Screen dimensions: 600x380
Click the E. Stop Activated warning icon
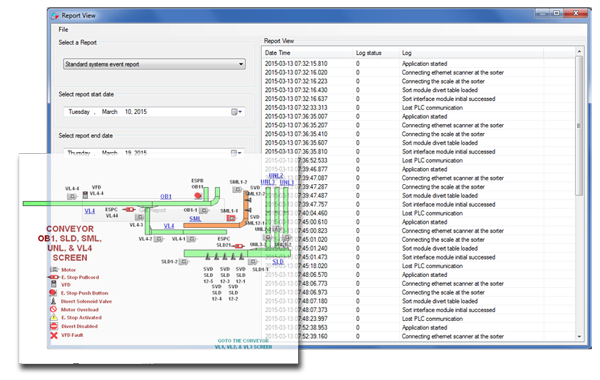[x=54, y=317]
